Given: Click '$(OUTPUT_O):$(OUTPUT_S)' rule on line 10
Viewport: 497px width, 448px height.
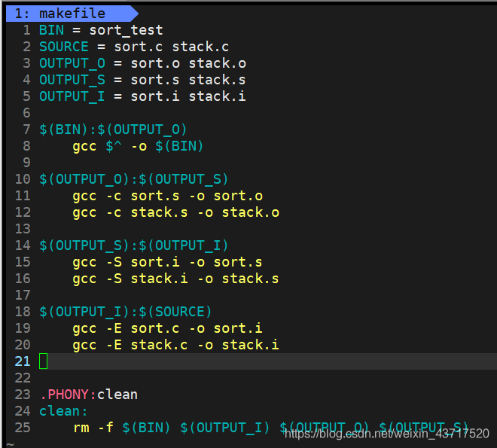Looking at the screenshot, I should [134, 179].
